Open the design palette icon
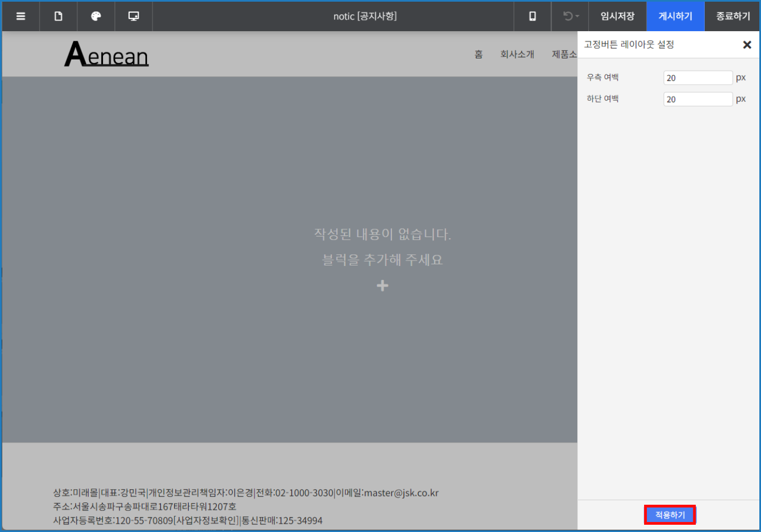Screen dimensions: 761x532 (96, 16)
